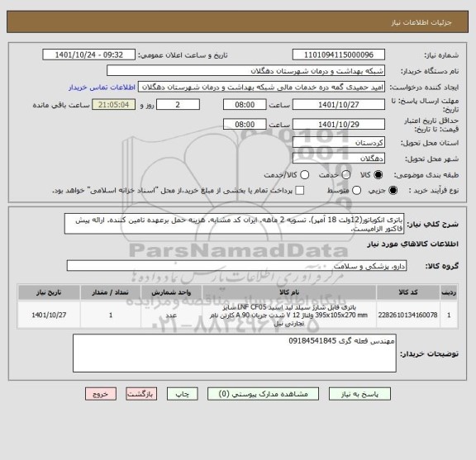
Task: Open مشاهده مدارک پیوستی (0) button
Action: pos(263,394)
